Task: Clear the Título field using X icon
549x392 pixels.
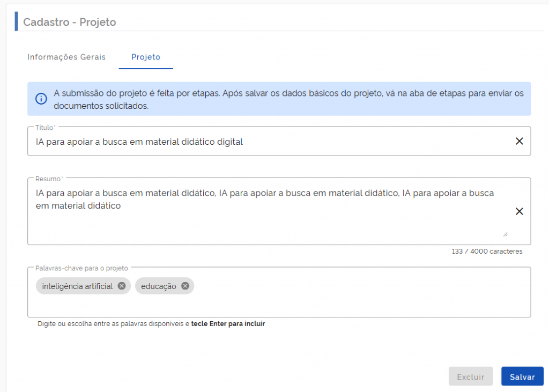Action: click(x=519, y=141)
